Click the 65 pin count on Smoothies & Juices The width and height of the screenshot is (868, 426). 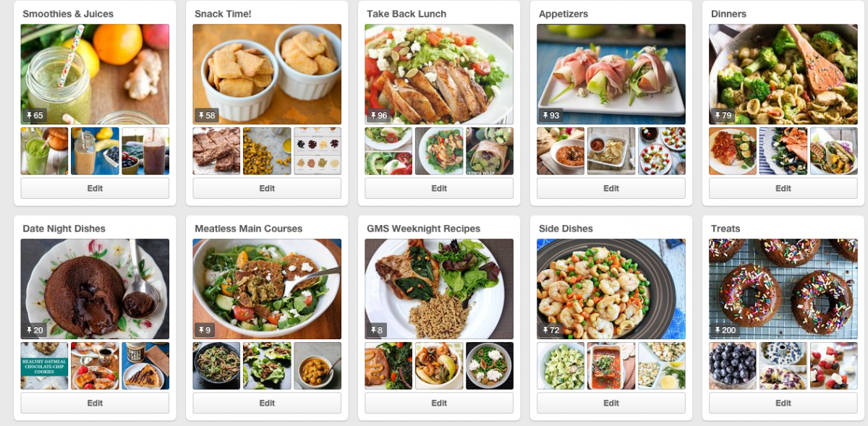coord(34,116)
